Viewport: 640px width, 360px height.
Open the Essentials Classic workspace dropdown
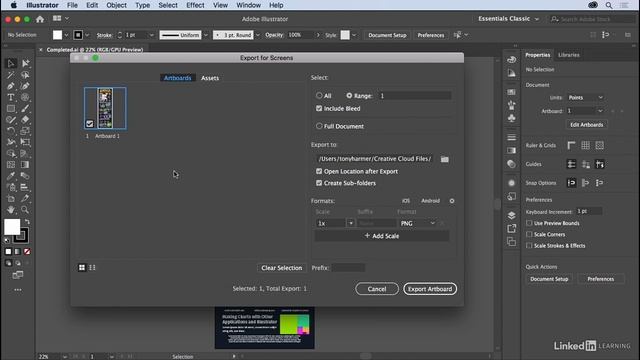(508, 19)
